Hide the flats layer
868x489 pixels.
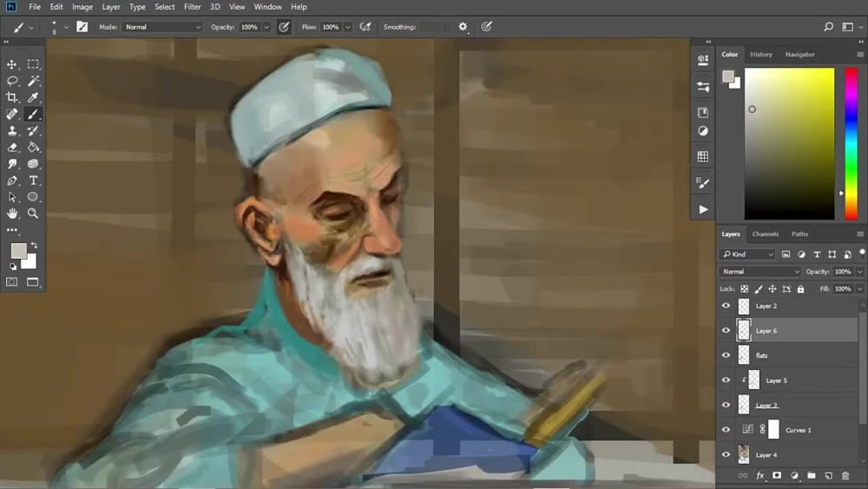726,355
